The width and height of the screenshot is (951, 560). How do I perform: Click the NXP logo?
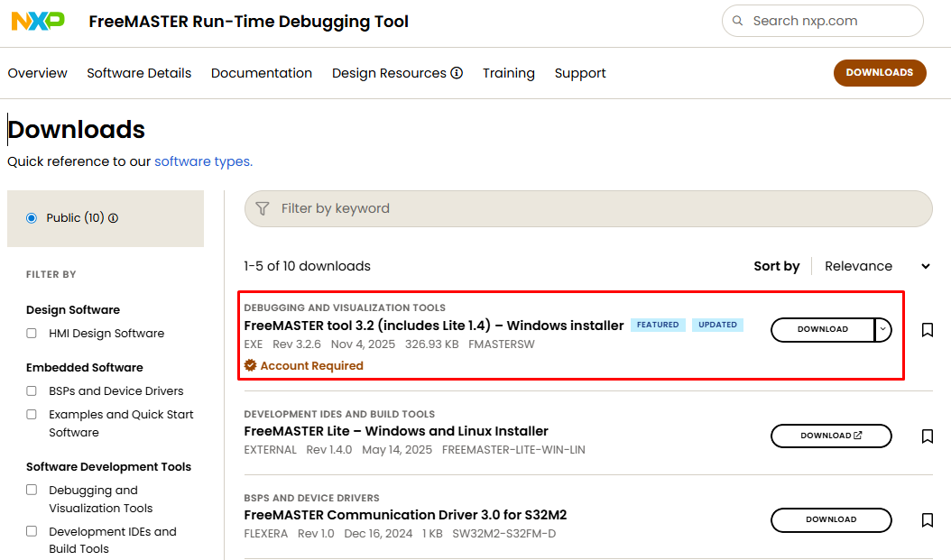[x=37, y=21]
